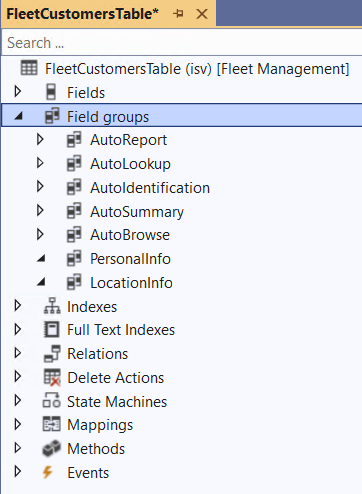The image size is (362, 494).
Task: Select the Delete Actions tree item
Action: click(116, 378)
